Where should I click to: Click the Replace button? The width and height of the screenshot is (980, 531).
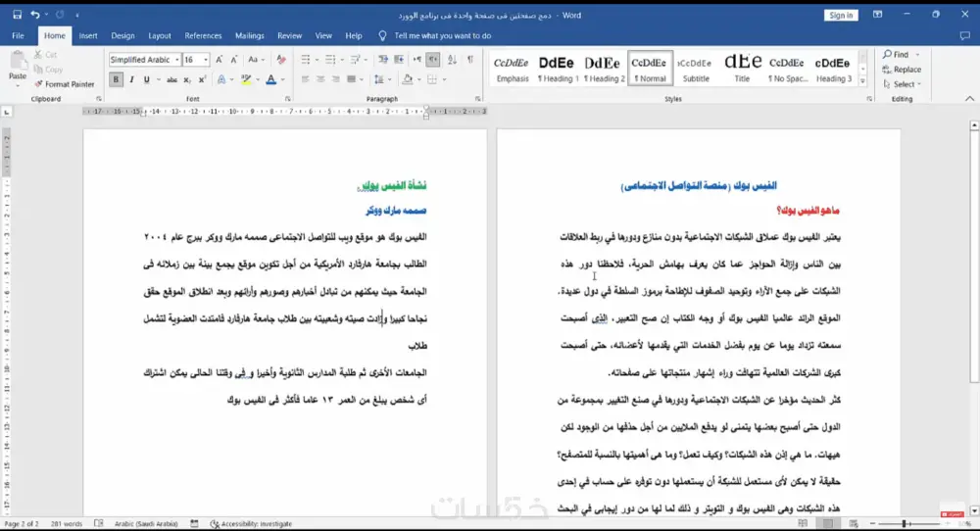(x=902, y=70)
